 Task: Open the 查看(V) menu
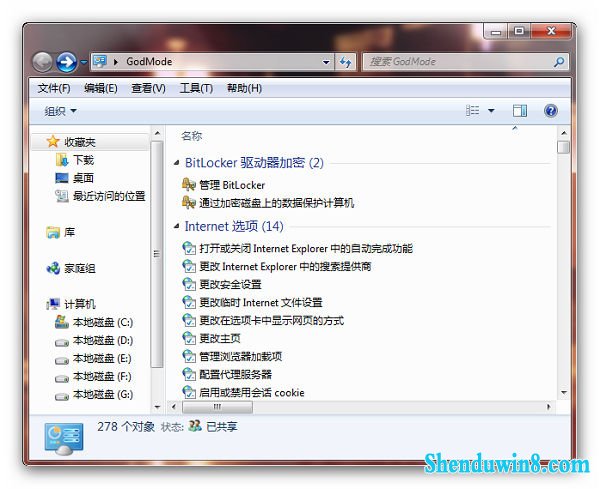[148, 88]
